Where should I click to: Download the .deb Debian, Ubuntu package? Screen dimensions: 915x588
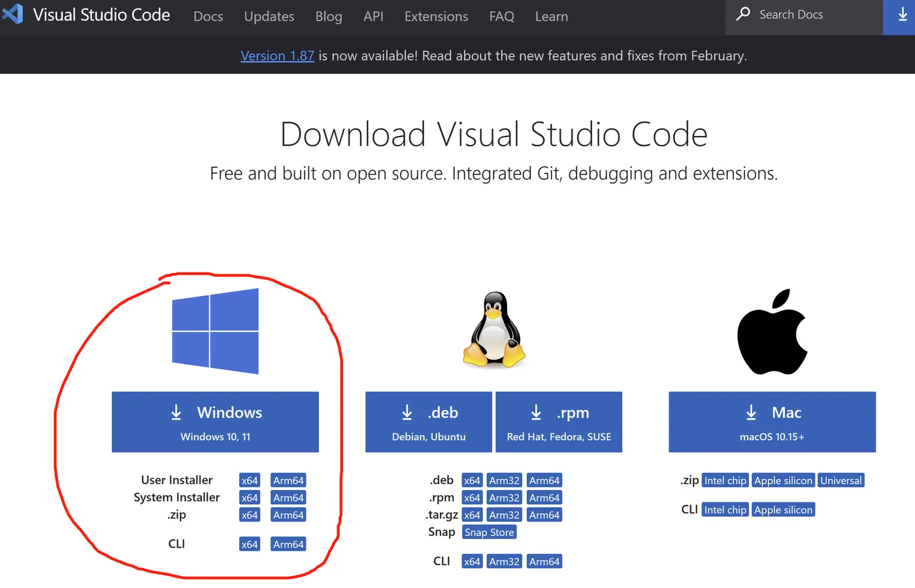click(x=429, y=422)
